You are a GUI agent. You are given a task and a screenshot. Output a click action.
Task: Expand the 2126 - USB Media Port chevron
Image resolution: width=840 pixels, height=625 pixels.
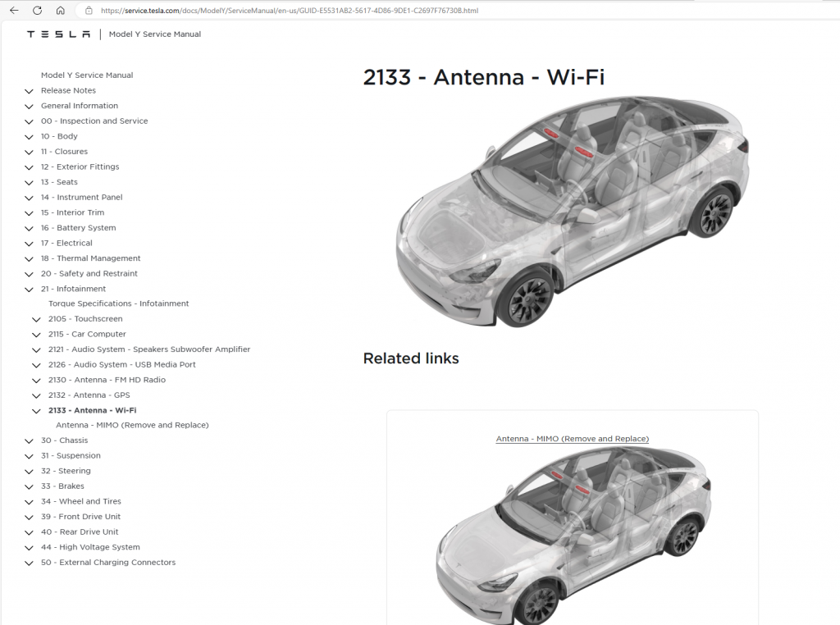point(36,365)
